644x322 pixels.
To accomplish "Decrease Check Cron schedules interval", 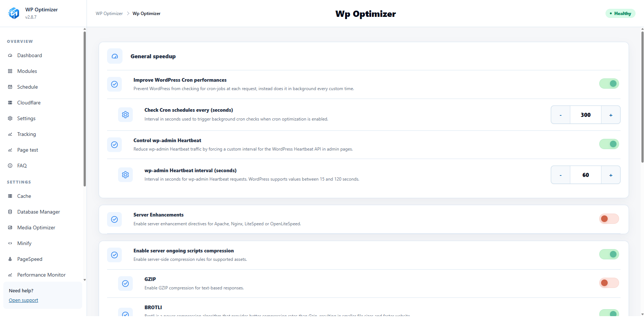I will coord(560,115).
